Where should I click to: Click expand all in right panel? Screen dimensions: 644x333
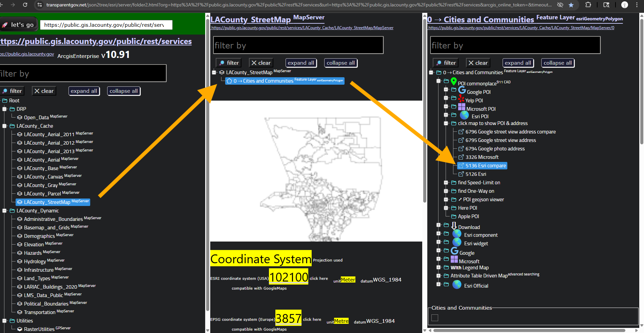point(518,63)
